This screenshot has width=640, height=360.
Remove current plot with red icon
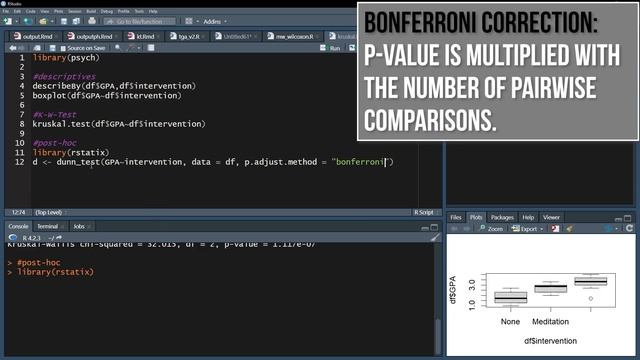pyautogui.click(x=556, y=229)
